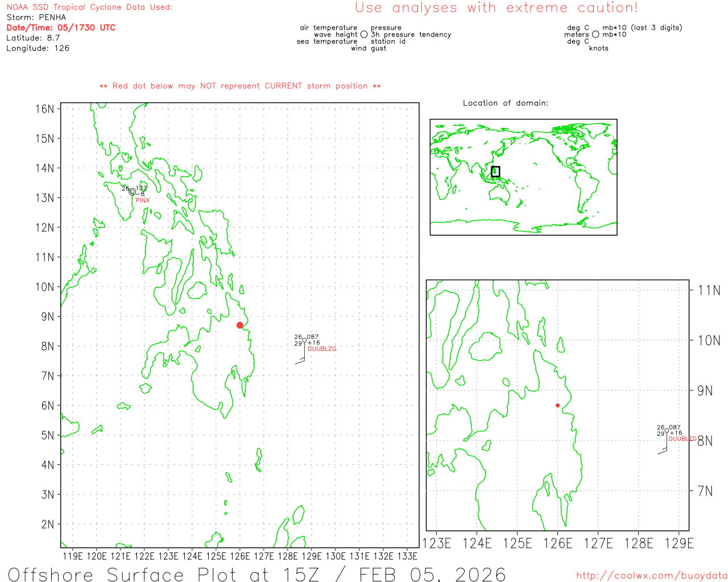Viewport: 728px width, 582px height.
Task: Click the DUUBLZG station marker on main map
Action: (x=304, y=340)
